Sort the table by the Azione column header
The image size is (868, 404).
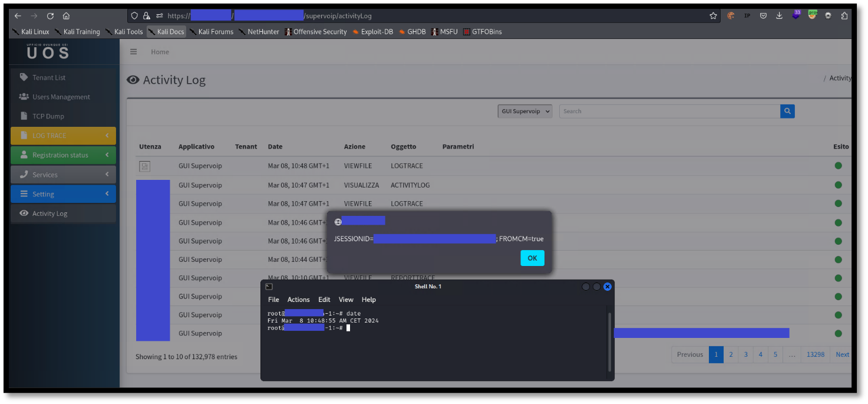[355, 146]
